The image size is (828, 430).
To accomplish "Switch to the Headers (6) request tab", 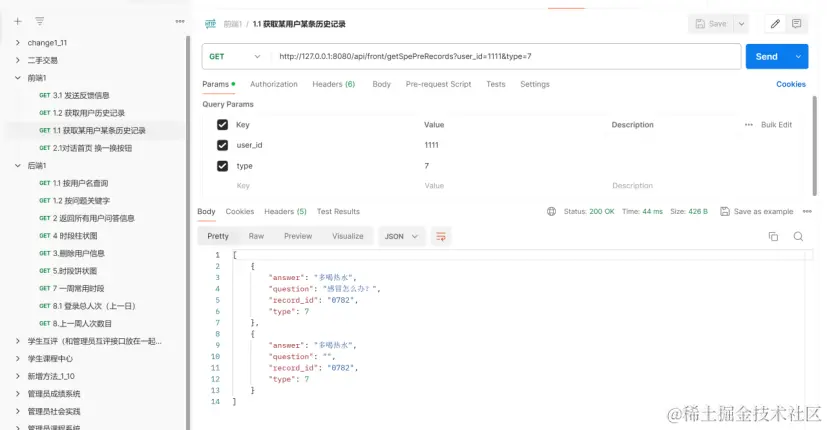I will click(333, 84).
